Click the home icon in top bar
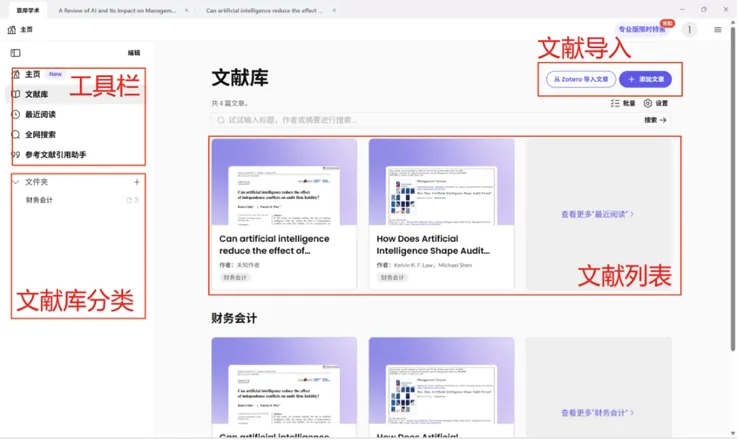The height and width of the screenshot is (440, 738). pos(13,30)
